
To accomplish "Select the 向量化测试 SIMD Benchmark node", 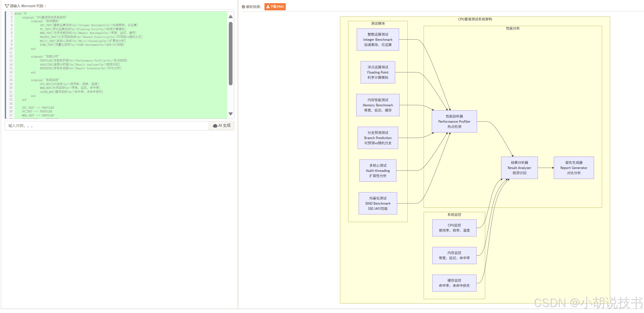I will 378,203.
